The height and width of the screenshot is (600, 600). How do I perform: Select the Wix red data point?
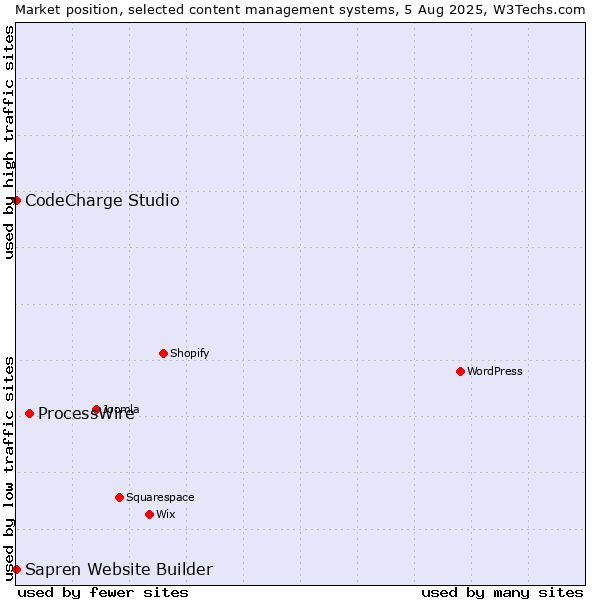[150, 514]
